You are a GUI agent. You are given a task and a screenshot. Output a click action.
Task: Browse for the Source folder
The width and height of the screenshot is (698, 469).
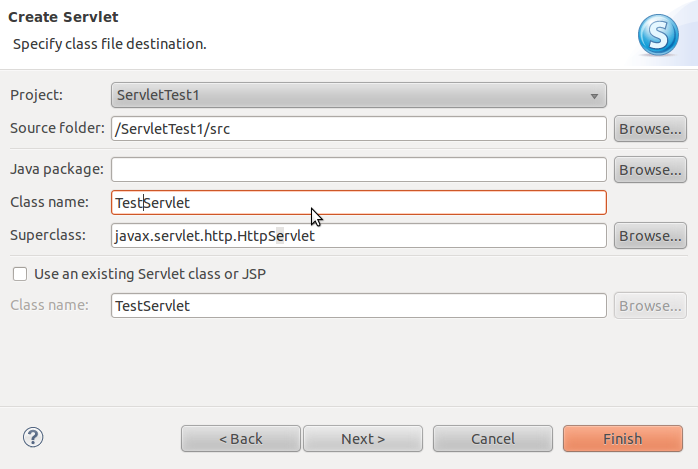650,129
